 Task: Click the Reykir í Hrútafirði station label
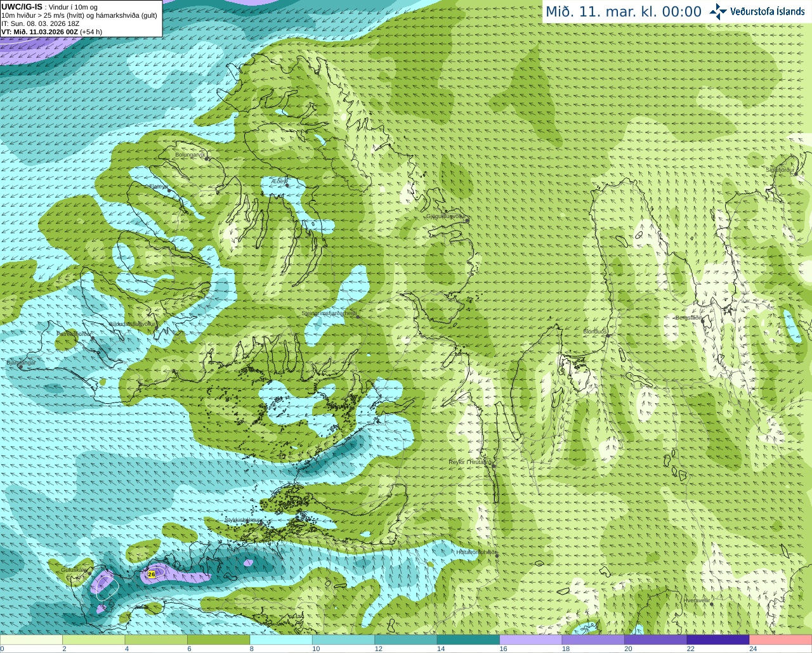[x=469, y=462]
